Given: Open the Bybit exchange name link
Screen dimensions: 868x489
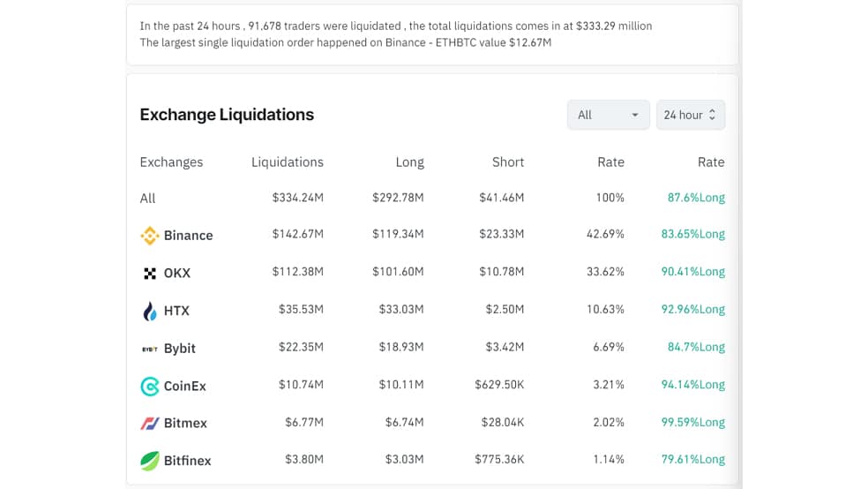Looking at the screenshot, I should (180, 349).
